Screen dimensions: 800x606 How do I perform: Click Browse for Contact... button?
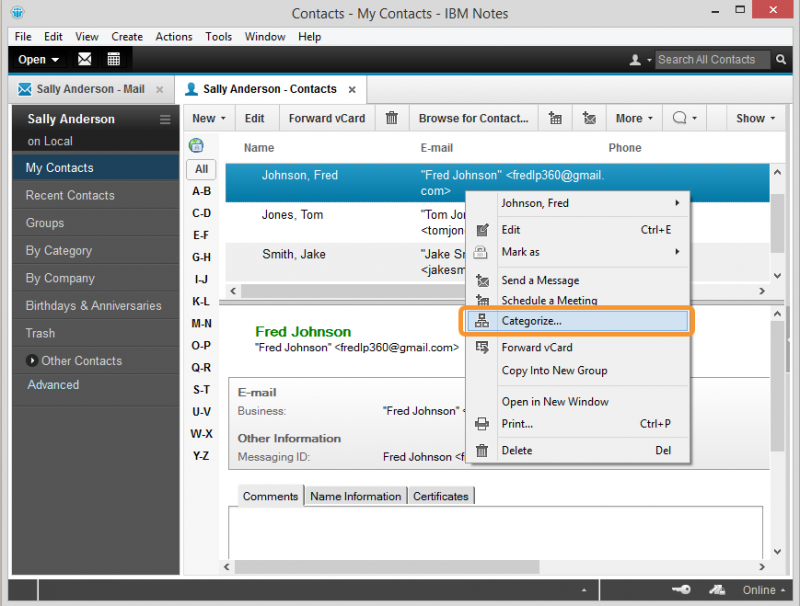tap(473, 118)
